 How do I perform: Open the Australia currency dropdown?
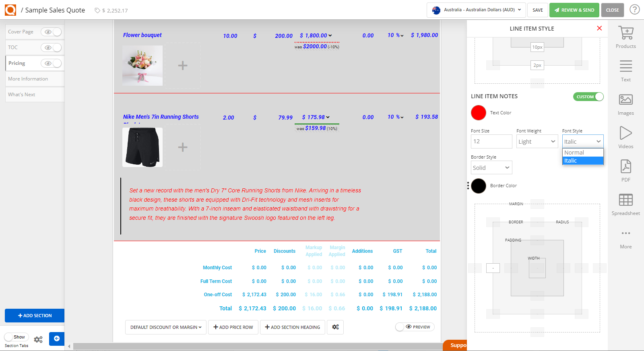(476, 10)
